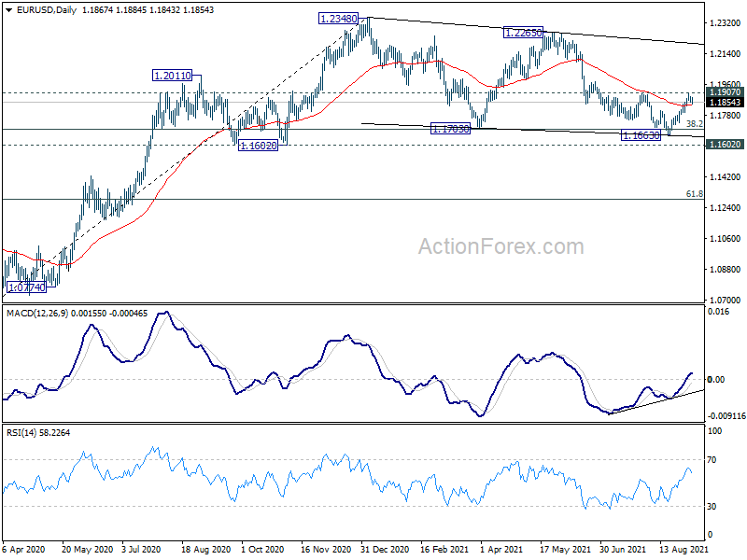This screenshot has height=560, width=747.
Task: Click the 6 Apr 2020 date marker
Action: [x=25, y=551]
